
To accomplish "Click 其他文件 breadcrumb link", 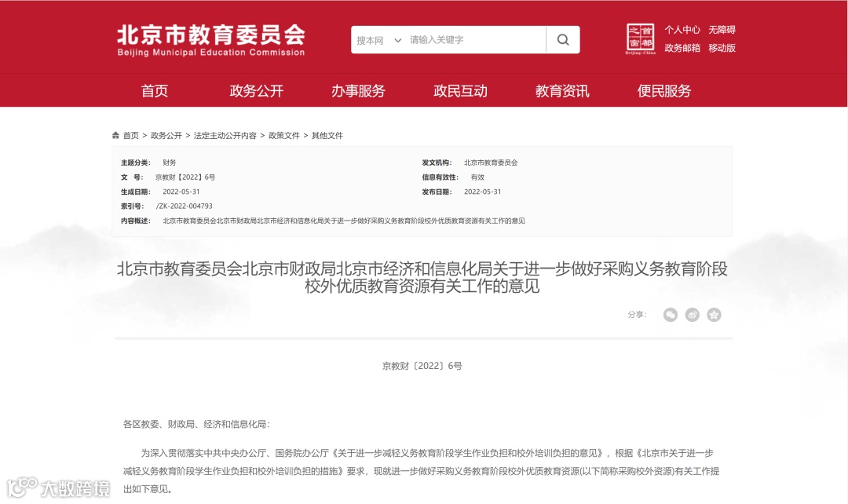I will 327,135.
